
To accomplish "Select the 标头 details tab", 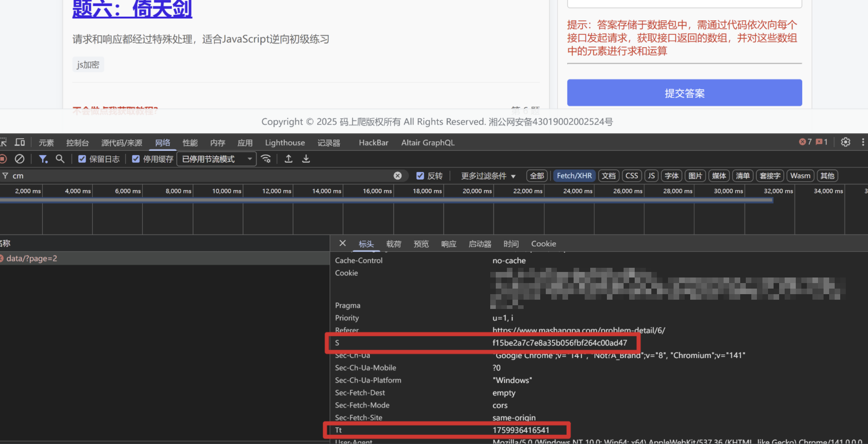I will point(366,244).
